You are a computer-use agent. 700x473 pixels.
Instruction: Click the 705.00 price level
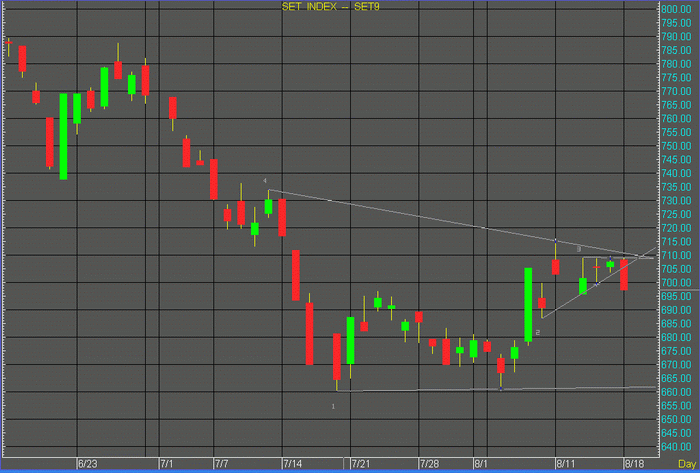(x=676, y=269)
